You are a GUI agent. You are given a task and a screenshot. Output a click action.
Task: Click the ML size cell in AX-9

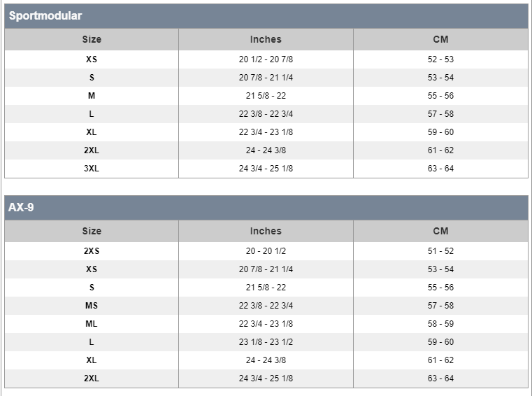pos(92,324)
